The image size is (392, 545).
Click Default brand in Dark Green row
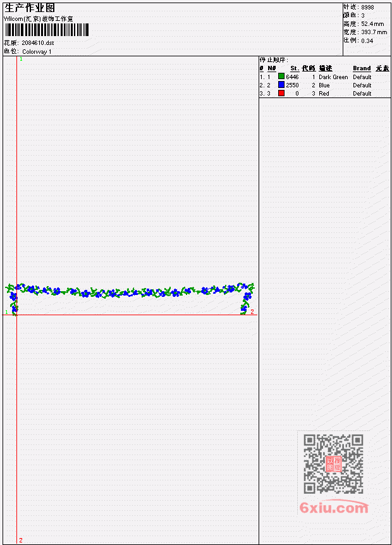click(x=362, y=77)
